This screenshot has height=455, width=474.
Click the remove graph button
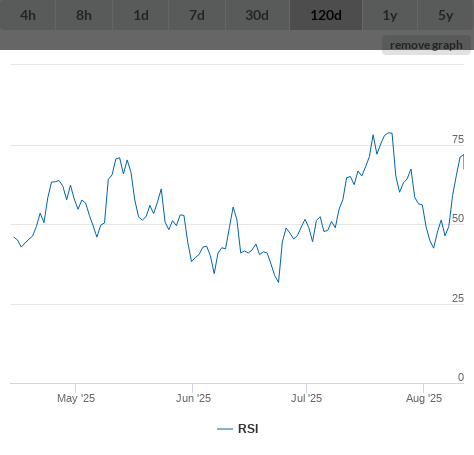point(426,45)
